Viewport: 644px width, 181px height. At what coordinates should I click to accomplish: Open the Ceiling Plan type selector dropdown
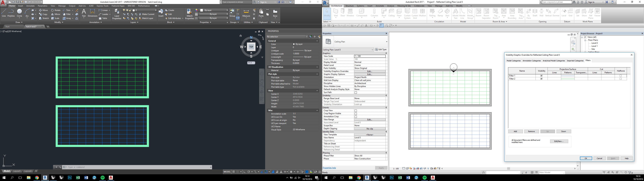coord(387,42)
